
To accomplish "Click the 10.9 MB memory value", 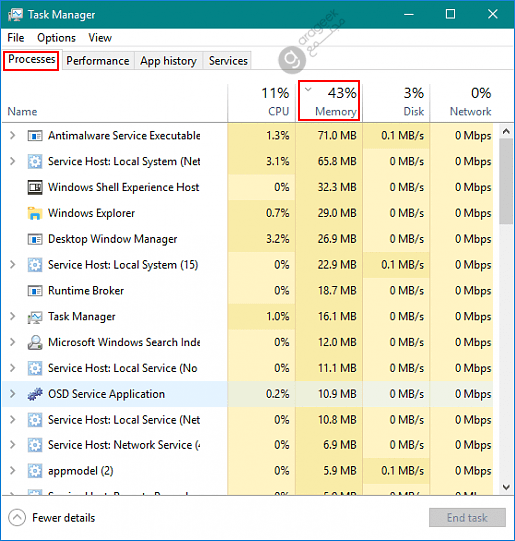I will (x=337, y=394).
